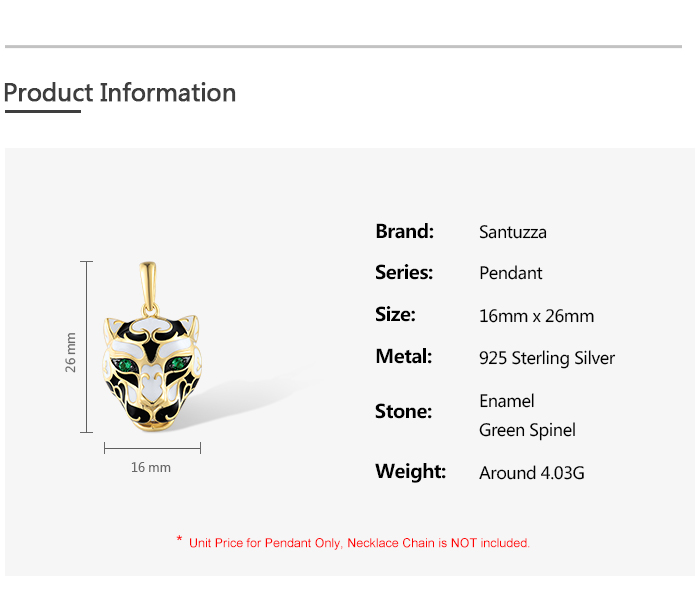Click the Enamel stone value
This screenshot has height=615, width=700.
[x=506, y=401]
